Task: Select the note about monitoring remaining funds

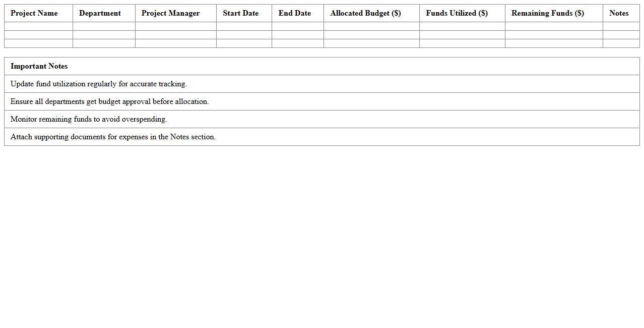Action: point(89,119)
